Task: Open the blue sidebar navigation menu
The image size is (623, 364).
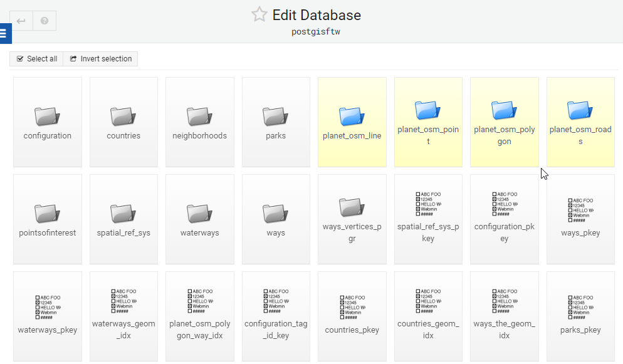Action: [x=5, y=33]
